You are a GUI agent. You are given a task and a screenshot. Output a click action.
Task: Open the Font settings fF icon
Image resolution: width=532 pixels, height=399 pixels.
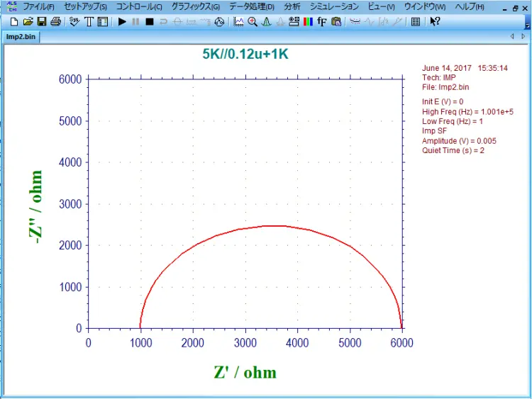pos(321,22)
